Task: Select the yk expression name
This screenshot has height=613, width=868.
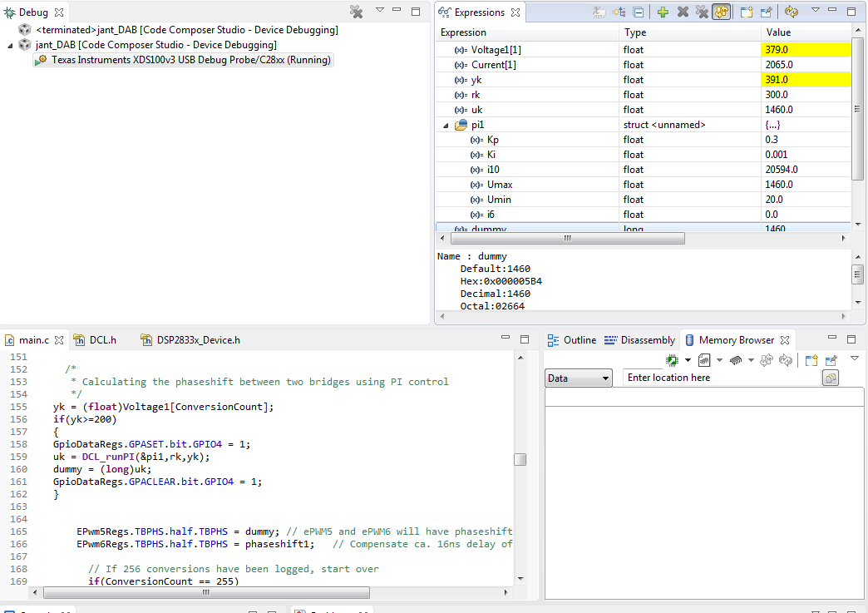Action: 476,80
